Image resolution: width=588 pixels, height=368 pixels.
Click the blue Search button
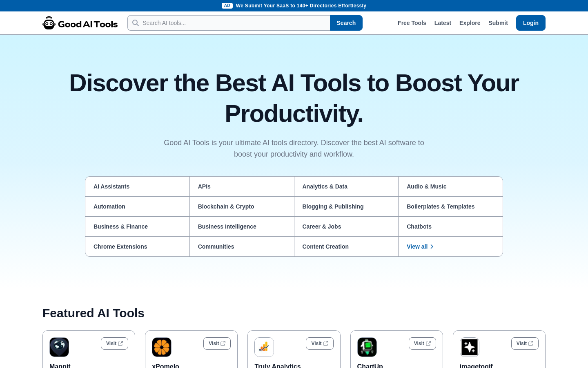pos(346,23)
